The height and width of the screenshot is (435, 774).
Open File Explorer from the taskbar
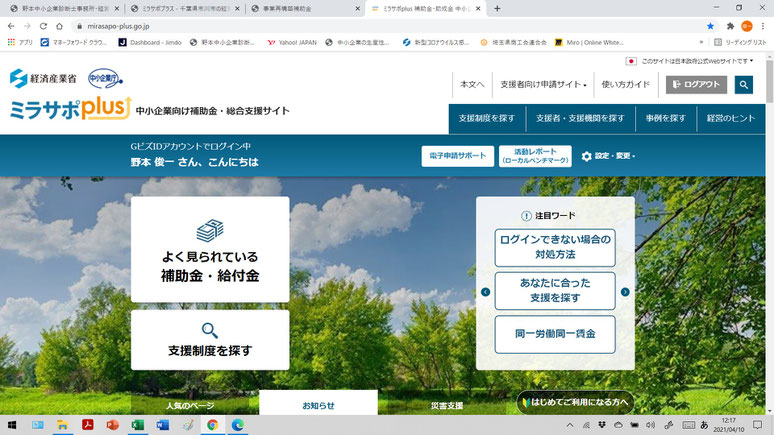(62, 425)
